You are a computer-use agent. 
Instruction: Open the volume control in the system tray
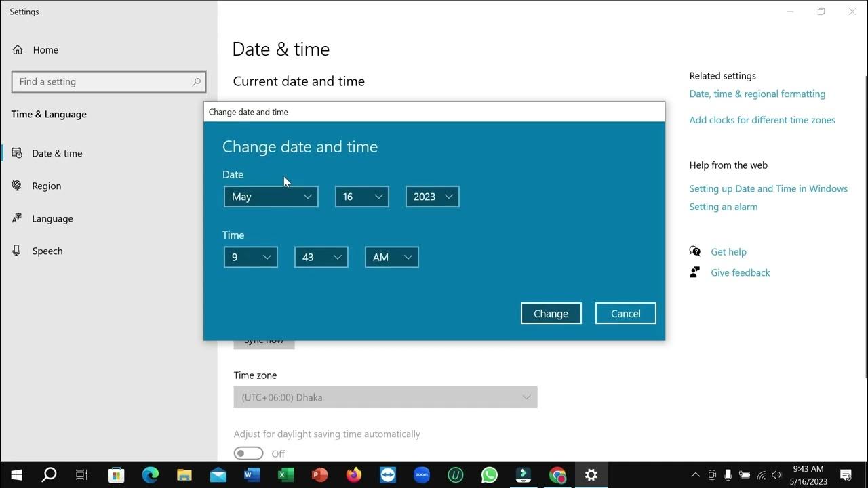click(776, 475)
